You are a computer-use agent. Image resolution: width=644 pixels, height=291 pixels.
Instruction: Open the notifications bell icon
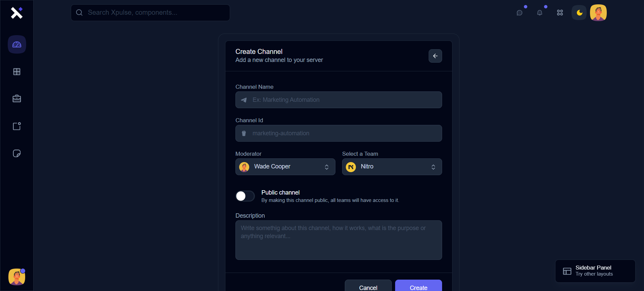point(540,13)
